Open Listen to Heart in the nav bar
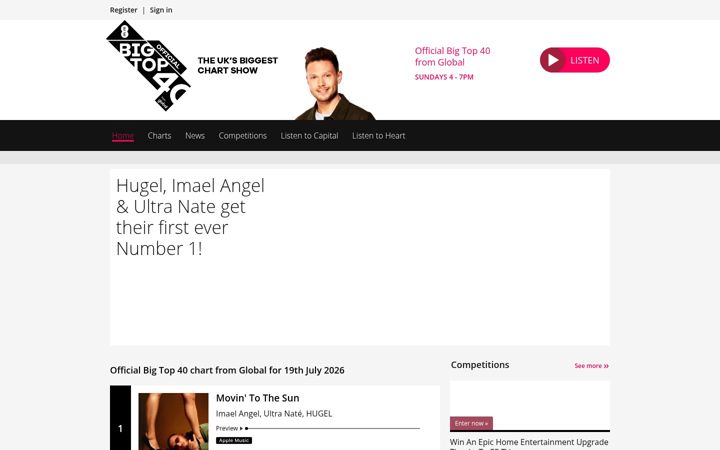The height and width of the screenshot is (450, 720). (x=378, y=135)
